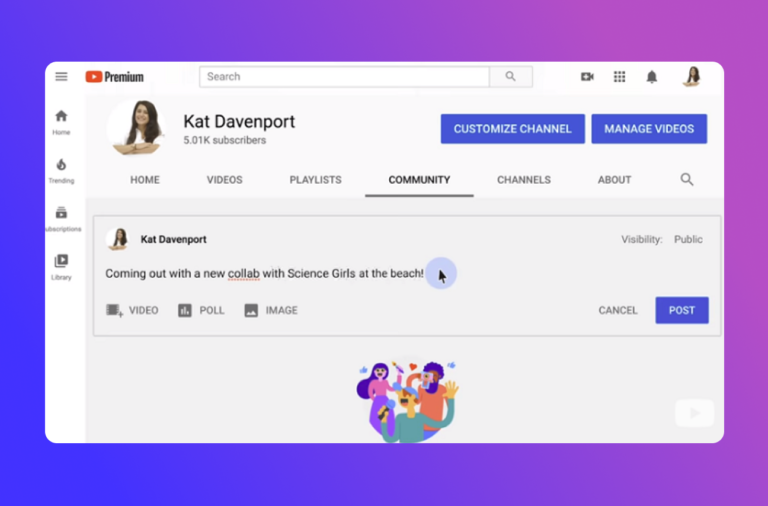Click the Kat Davenport name in post box
Image resolution: width=768 pixels, height=506 pixels.
(173, 239)
